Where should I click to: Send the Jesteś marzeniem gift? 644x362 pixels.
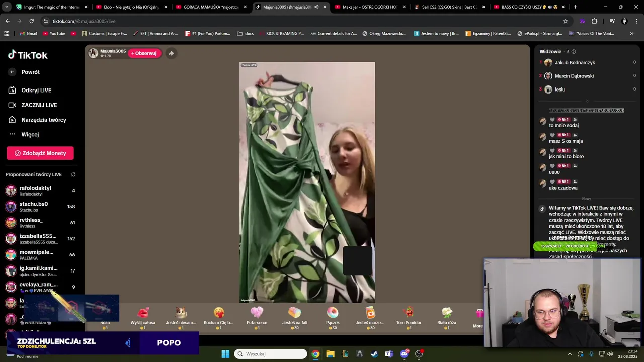(370, 318)
